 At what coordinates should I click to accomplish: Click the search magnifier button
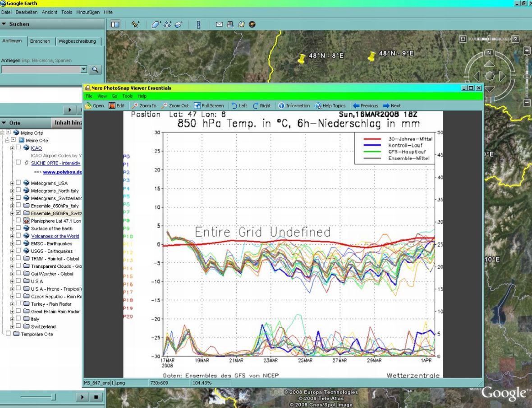(95, 69)
